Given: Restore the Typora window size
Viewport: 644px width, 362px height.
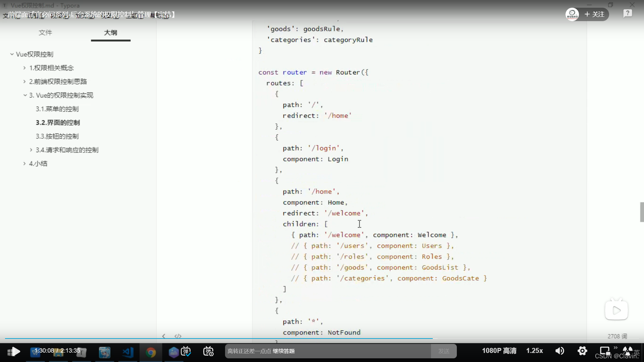Looking at the screenshot, I should pos(610,5).
